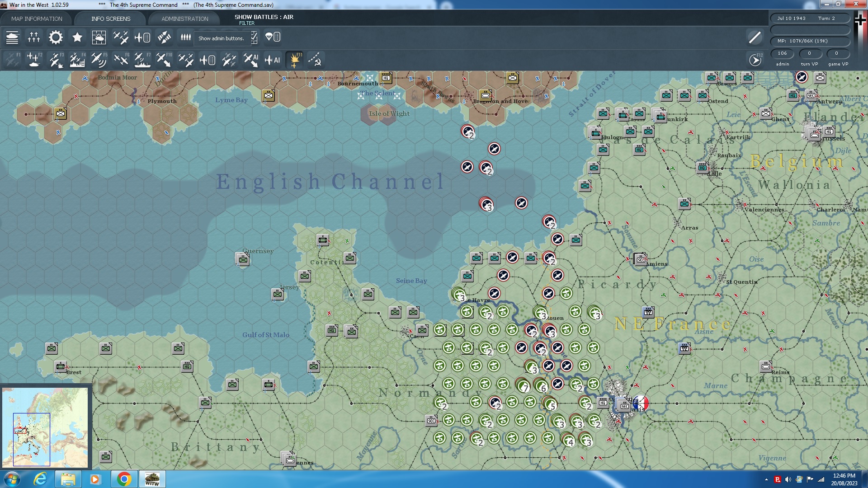The height and width of the screenshot is (488, 868).
Task: Select the F5 air recon icon
Action: pos(99,60)
